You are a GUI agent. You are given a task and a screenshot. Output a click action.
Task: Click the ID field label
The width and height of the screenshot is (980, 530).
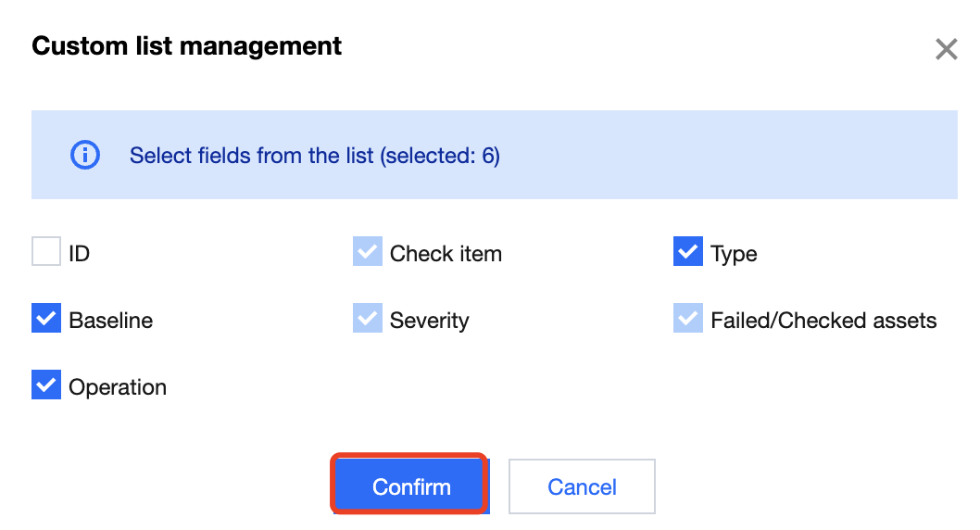80,254
